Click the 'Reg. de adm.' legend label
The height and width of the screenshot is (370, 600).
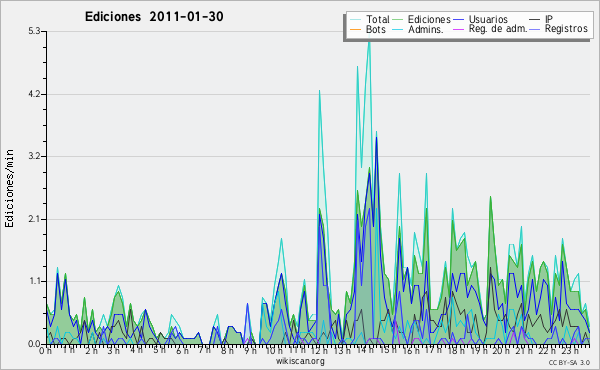(498, 29)
